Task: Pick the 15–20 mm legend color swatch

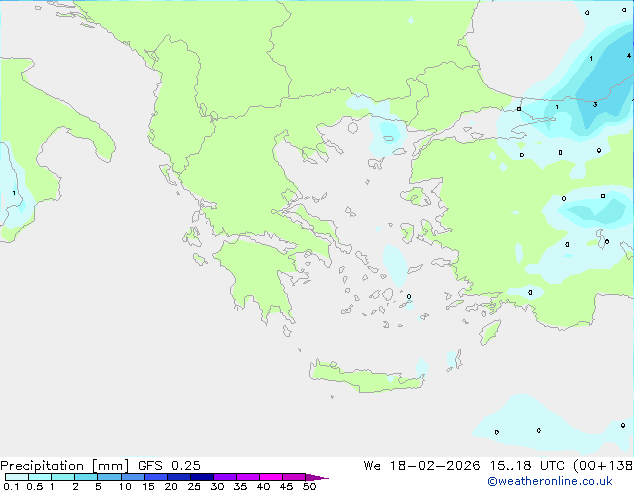Action: click(x=155, y=477)
